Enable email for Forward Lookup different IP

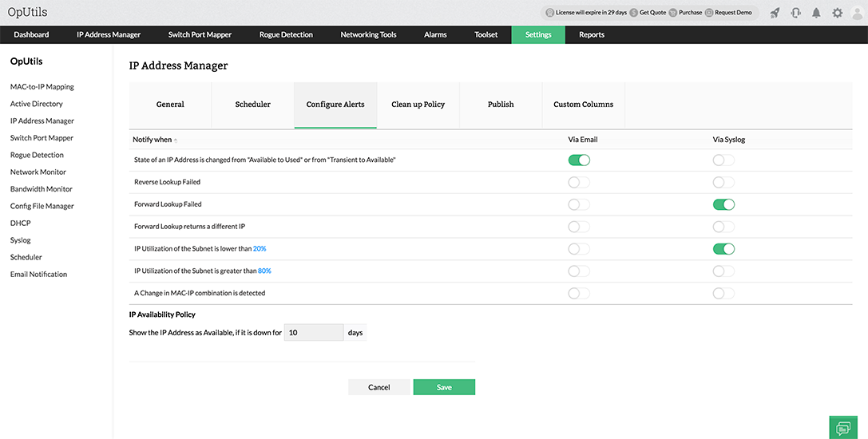click(579, 227)
